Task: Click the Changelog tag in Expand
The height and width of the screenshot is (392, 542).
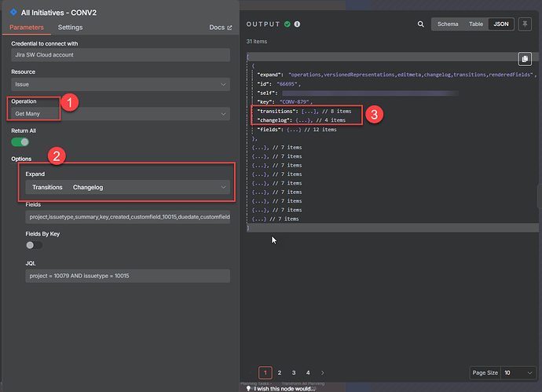Action: point(88,187)
